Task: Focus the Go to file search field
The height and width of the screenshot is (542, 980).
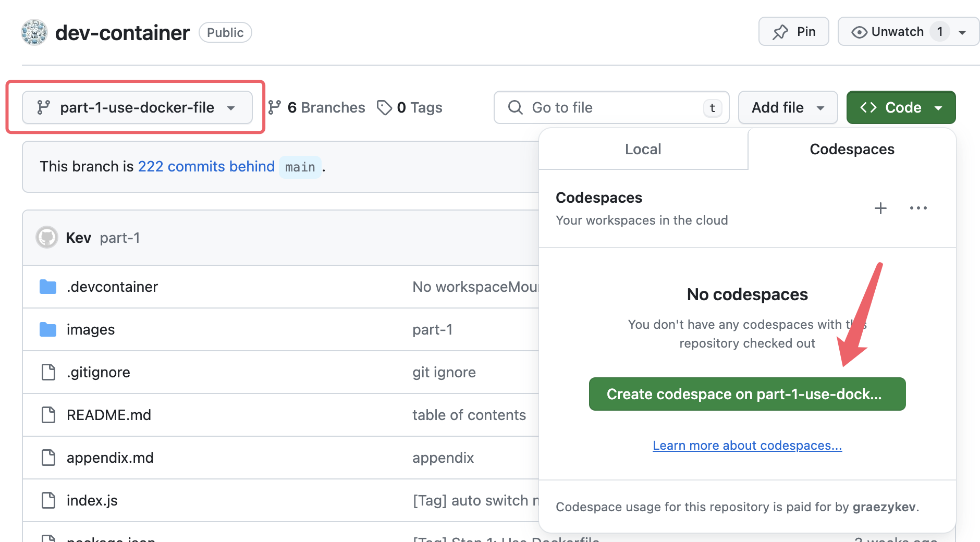Action: point(611,107)
